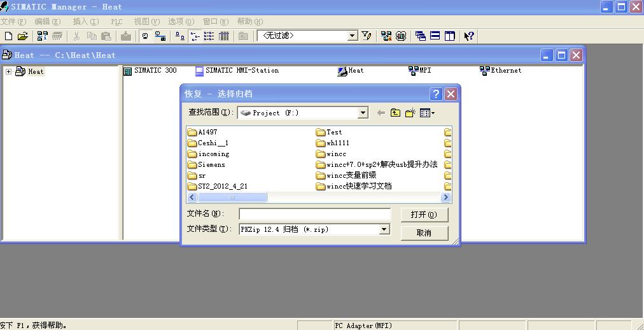The height and width of the screenshot is (330, 644).
Task: Select the wincc变量前缀 folder
Action: [346, 175]
